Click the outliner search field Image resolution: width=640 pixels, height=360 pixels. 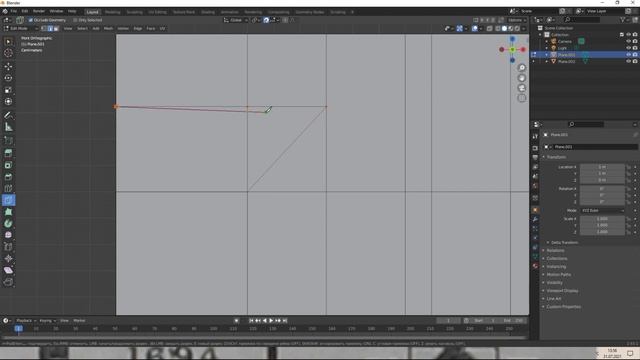(582, 20)
